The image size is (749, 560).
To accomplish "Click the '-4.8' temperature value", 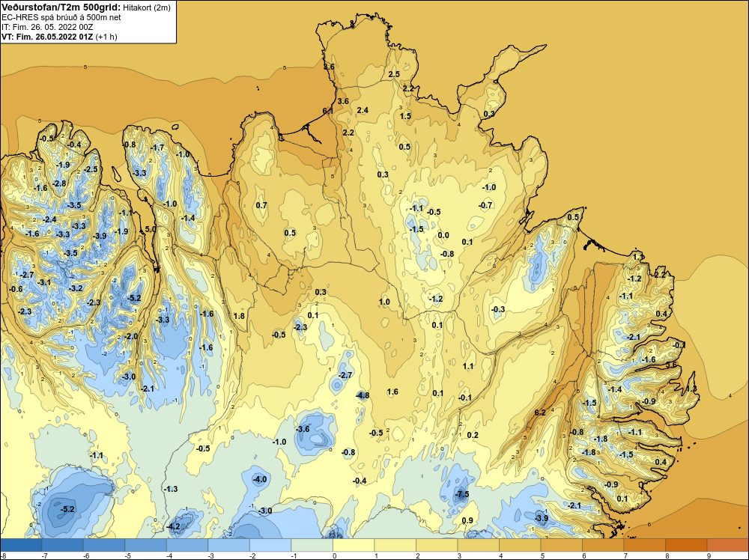I will point(363,395).
